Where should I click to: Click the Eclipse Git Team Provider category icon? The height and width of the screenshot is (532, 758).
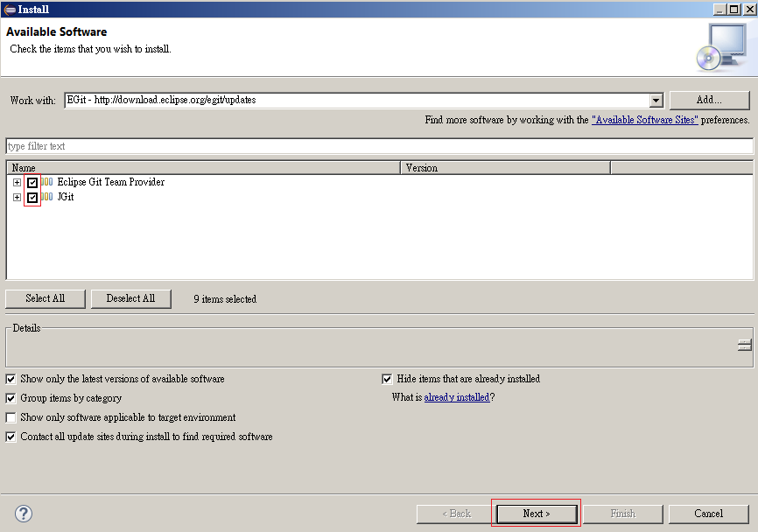click(47, 182)
